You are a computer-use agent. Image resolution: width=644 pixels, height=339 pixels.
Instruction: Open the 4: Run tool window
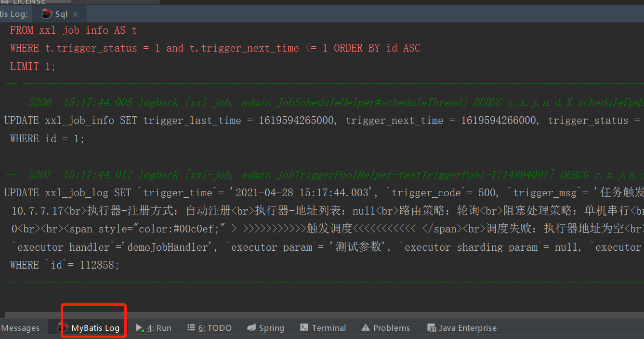[x=154, y=328]
